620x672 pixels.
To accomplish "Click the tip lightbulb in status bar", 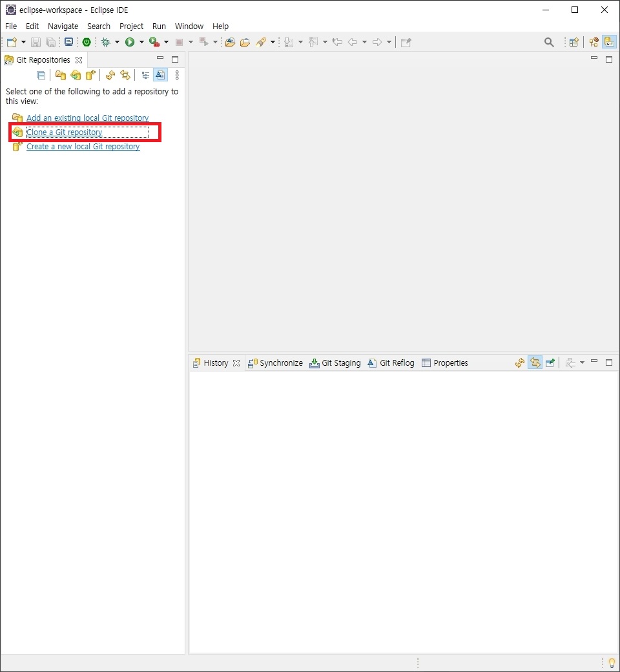I will point(612,663).
